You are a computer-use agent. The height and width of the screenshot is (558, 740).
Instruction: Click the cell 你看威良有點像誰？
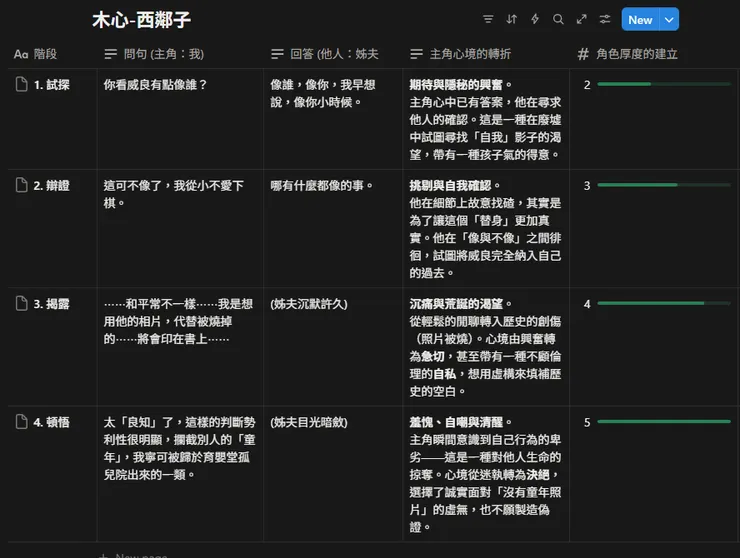coord(180,119)
